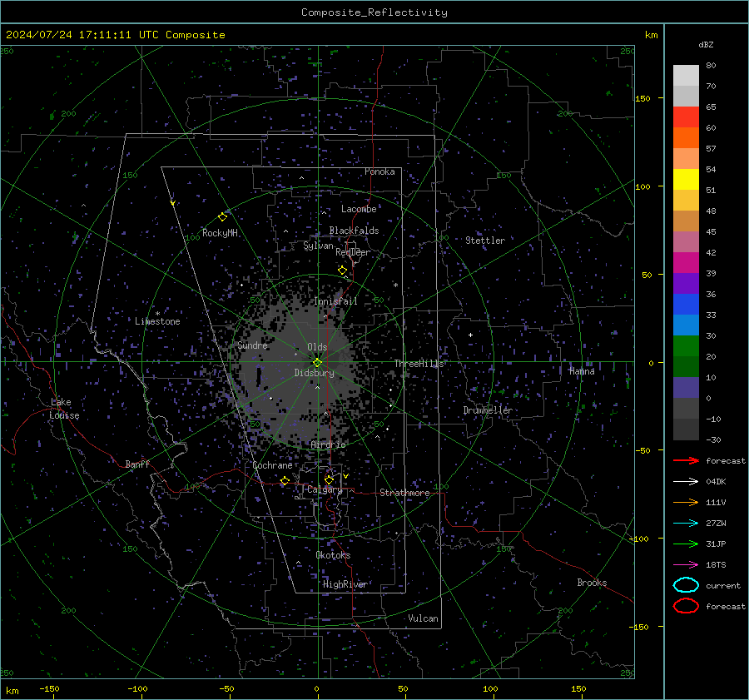
Task: Click the asterisk marker above Limestone
Action: click(x=157, y=314)
